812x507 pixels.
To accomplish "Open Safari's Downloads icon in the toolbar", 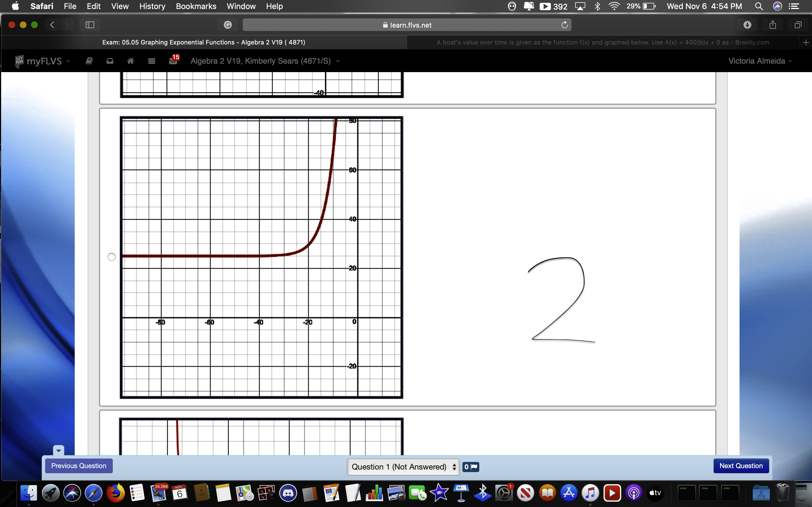I will click(x=748, y=25).
